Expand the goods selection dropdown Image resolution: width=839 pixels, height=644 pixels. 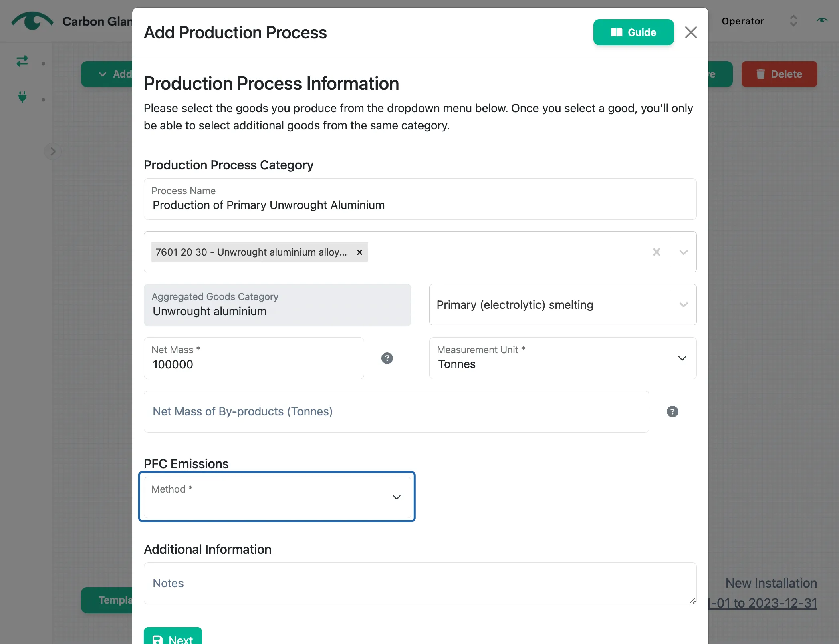point(683,252)
